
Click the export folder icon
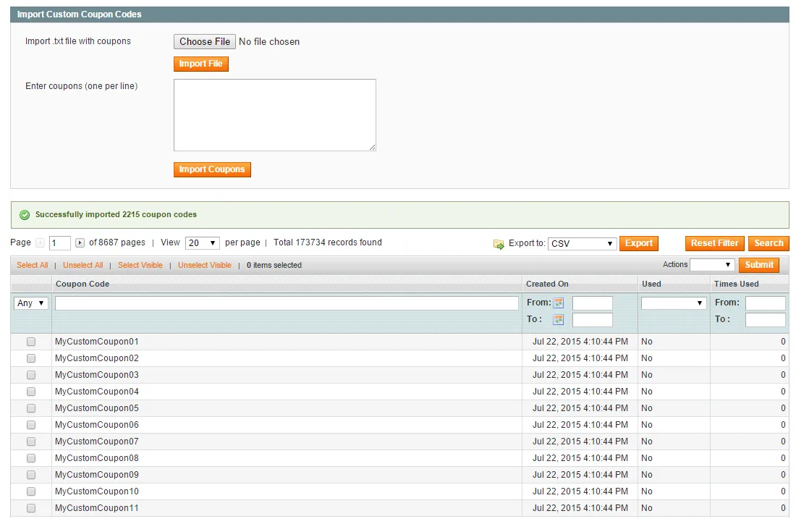(x=499, y=244)
